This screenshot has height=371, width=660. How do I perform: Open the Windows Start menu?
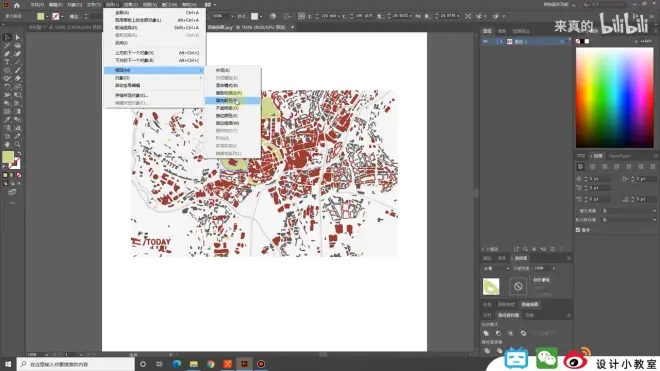[8, 364]
